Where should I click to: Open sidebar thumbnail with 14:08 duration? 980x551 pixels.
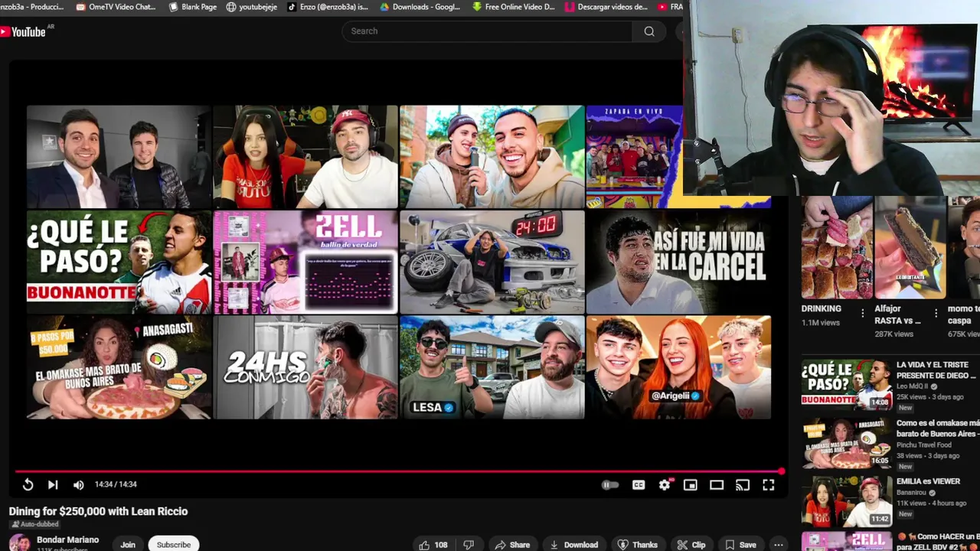pos(847,384)
